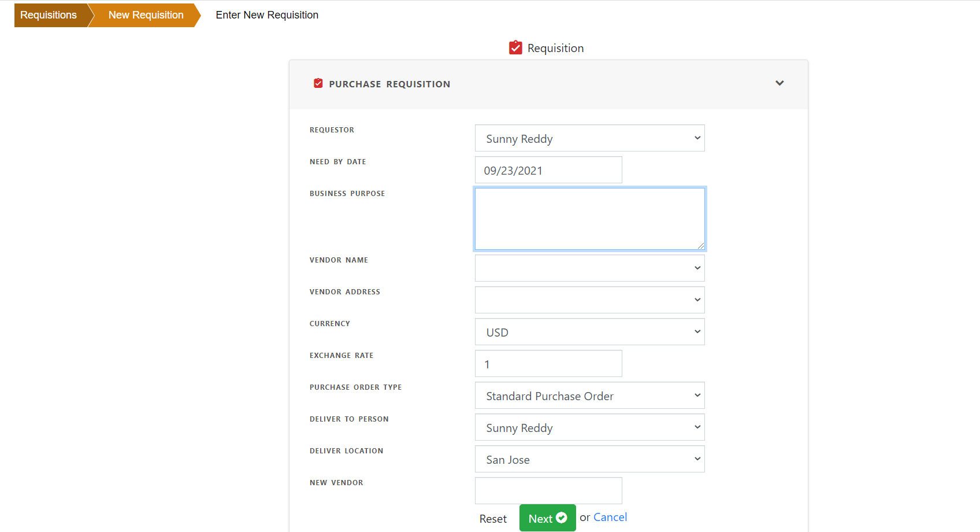Image resolution: width=980 pixels, height=532 pixels.
Task: Click the New Vendor input field
Action: [x=548, y=491]
